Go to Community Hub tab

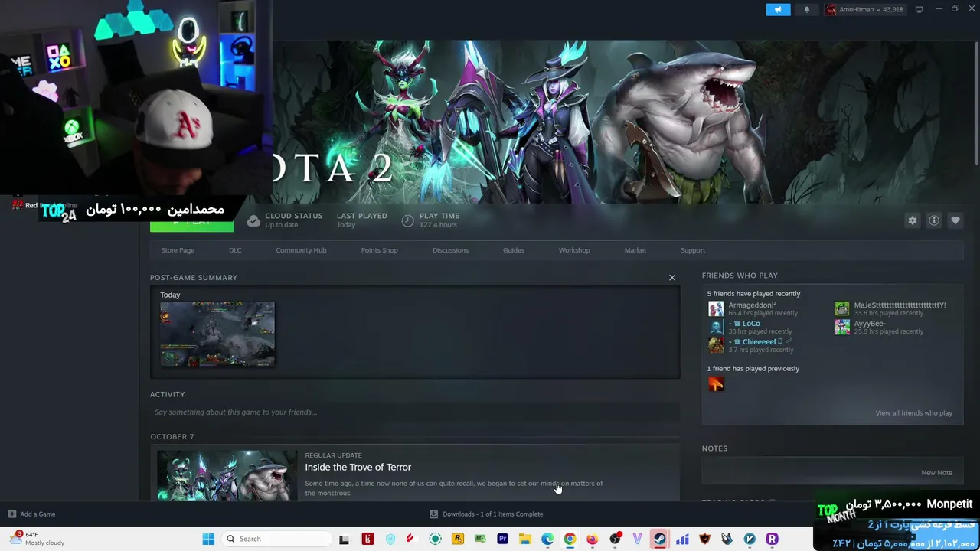(301, 250)
